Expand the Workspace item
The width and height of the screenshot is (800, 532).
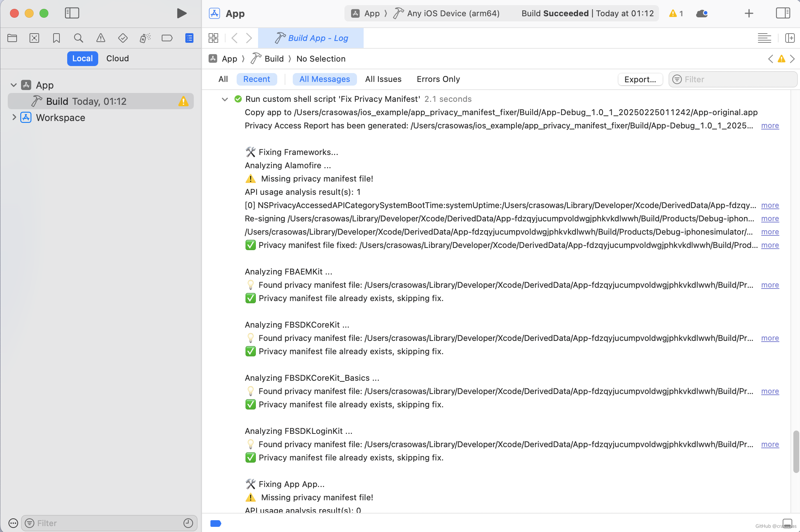click(13, 117)
